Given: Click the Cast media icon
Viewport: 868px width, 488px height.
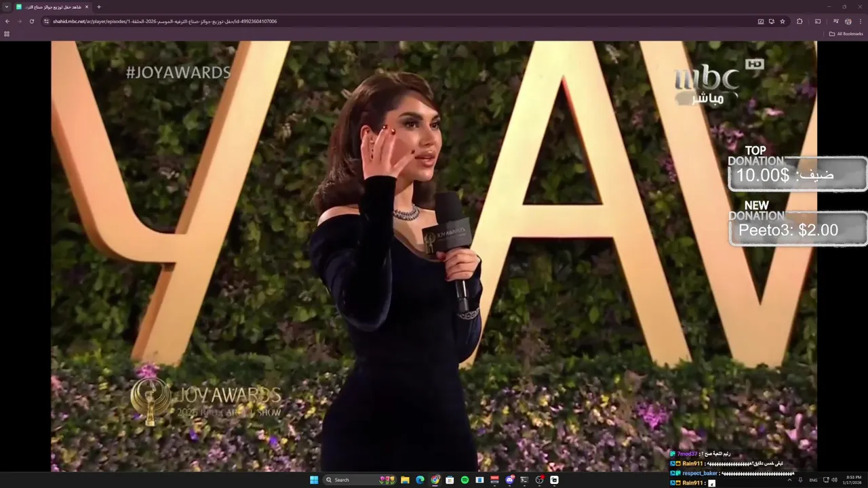Looking at the screenshot, I should [x=818, y=21].
